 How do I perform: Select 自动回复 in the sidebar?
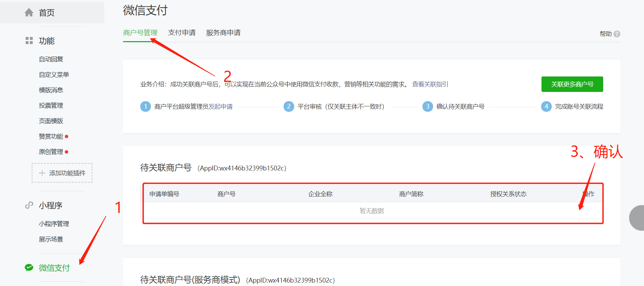click(x=51, y=59)
